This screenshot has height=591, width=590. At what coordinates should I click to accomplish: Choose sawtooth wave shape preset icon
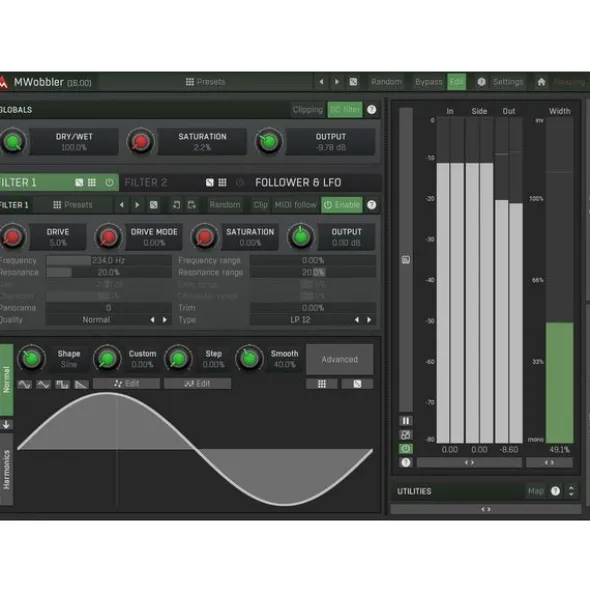[x=81, y=384]
